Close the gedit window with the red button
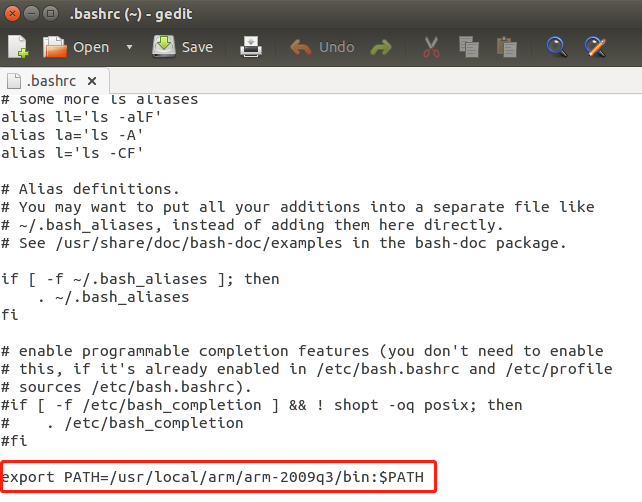 click(x=12, y=14)
